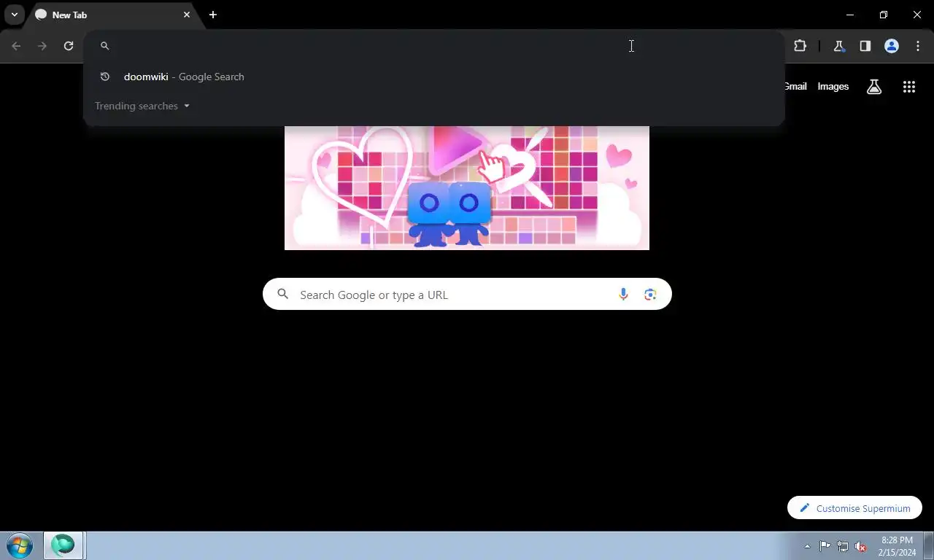Show hidden system tray icons

807,546
